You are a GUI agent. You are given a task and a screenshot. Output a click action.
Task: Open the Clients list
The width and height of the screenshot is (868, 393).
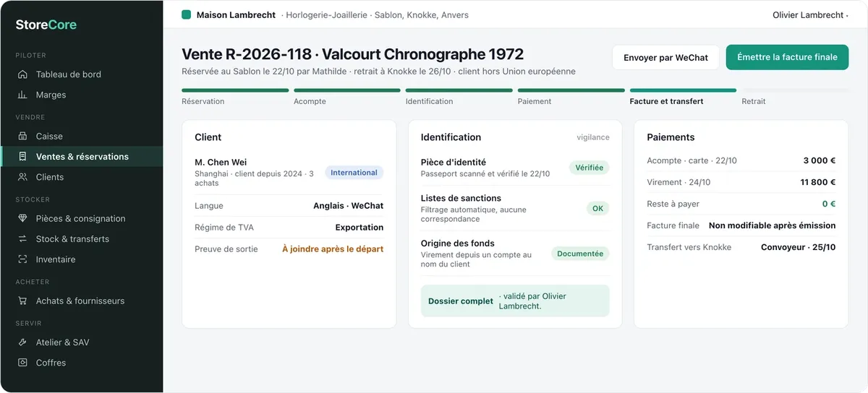81,177
